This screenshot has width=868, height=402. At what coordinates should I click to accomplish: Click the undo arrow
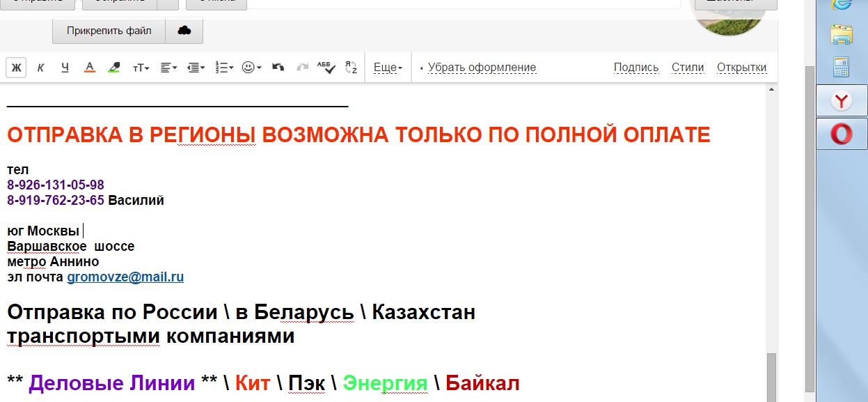pyautogui.click(x=278, y=68)
